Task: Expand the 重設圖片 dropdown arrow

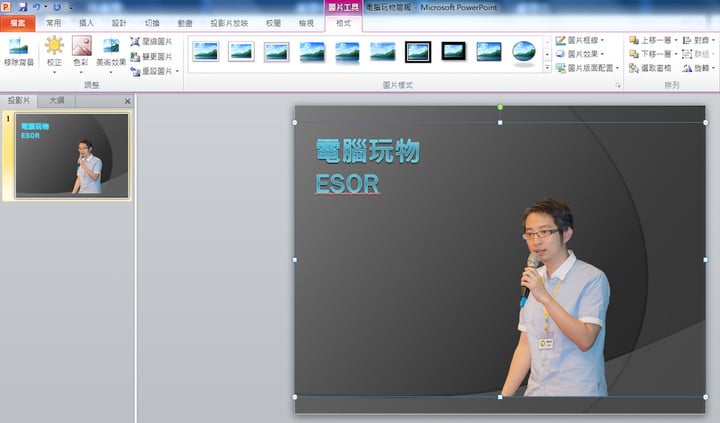Action: click(x=177, y=71)
